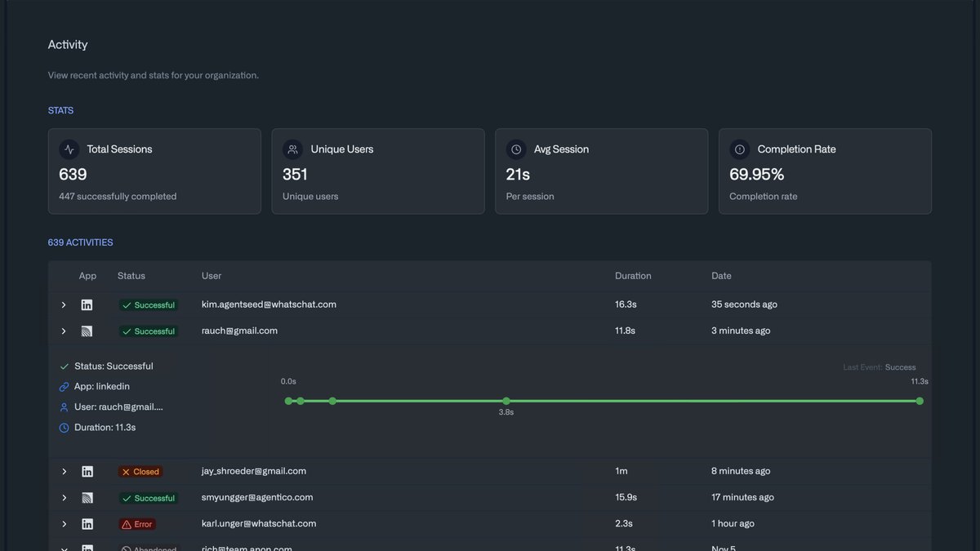The height and width of the screenshot is (551, 980).
Task: Click the email karl.unger@whatschat.com
Action: (x=259, y=523)
